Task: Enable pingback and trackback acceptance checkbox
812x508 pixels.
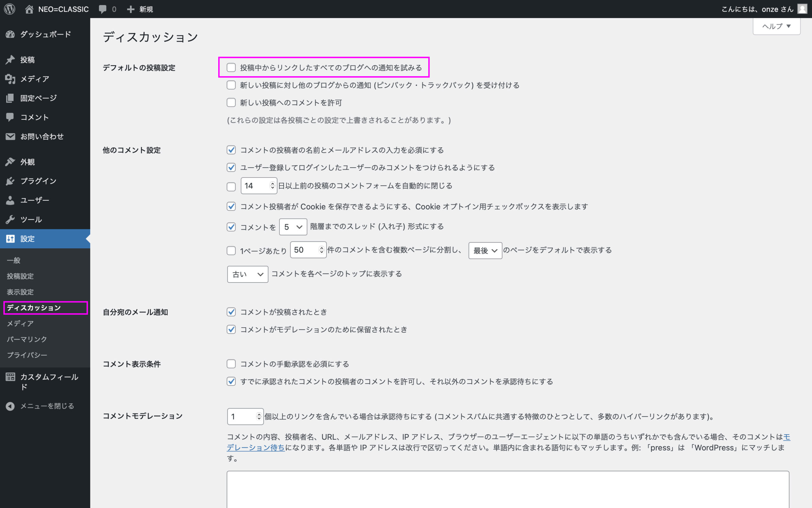Action: tap(231, 85)
